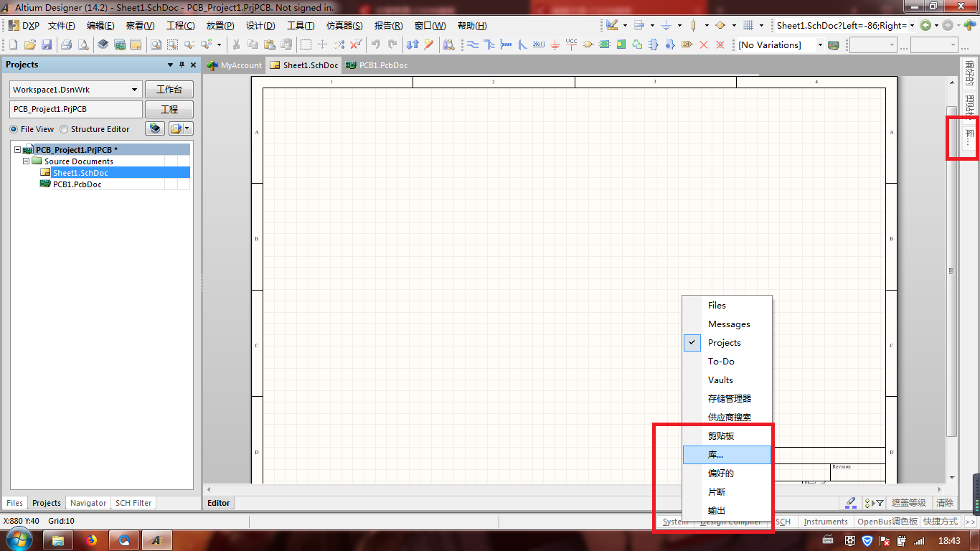This screenshot has height=551, width=980.
Task: Select the Place VCC power port icon
Action: (x=571, y=44)
